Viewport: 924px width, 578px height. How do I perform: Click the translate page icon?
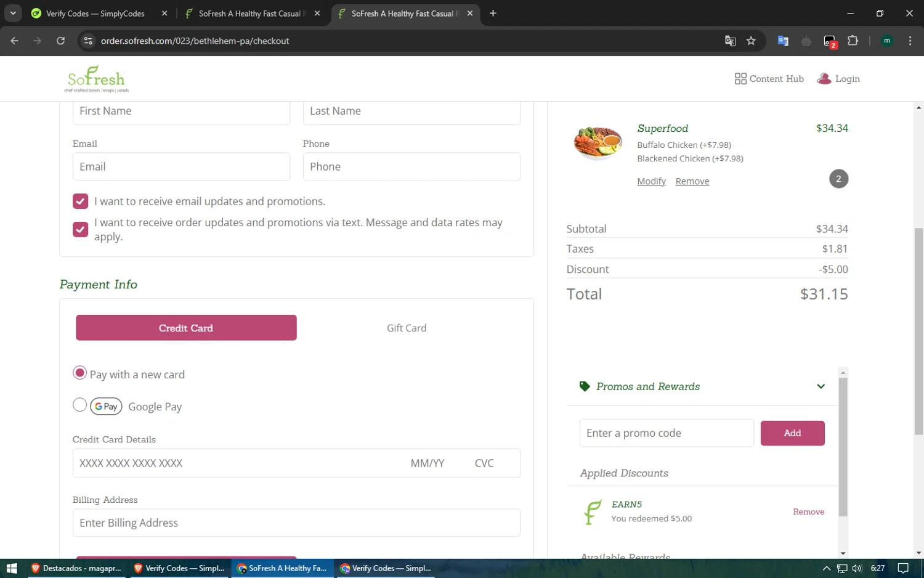click(730, 41)
